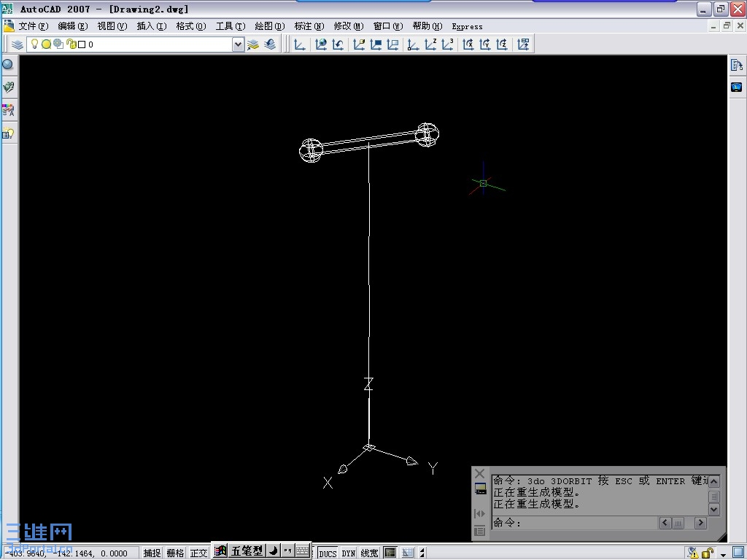Rotate UCS about X axis icon
The height and width of the screenshot is (560, 747).
point(468,44)
